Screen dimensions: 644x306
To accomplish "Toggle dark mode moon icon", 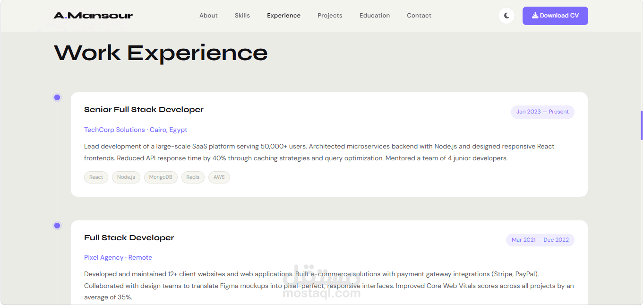I will (507, 16).
